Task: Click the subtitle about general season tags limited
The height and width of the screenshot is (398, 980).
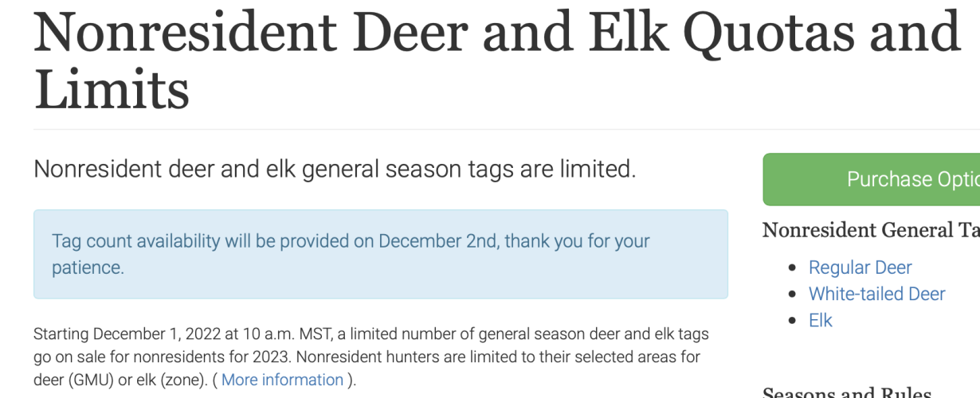Action: point(335,169)
